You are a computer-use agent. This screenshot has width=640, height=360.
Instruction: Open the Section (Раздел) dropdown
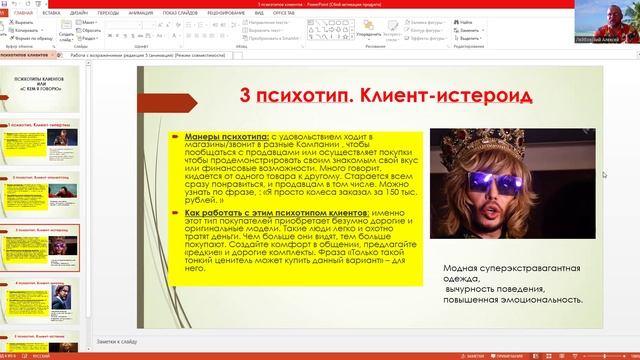point(87,38)
